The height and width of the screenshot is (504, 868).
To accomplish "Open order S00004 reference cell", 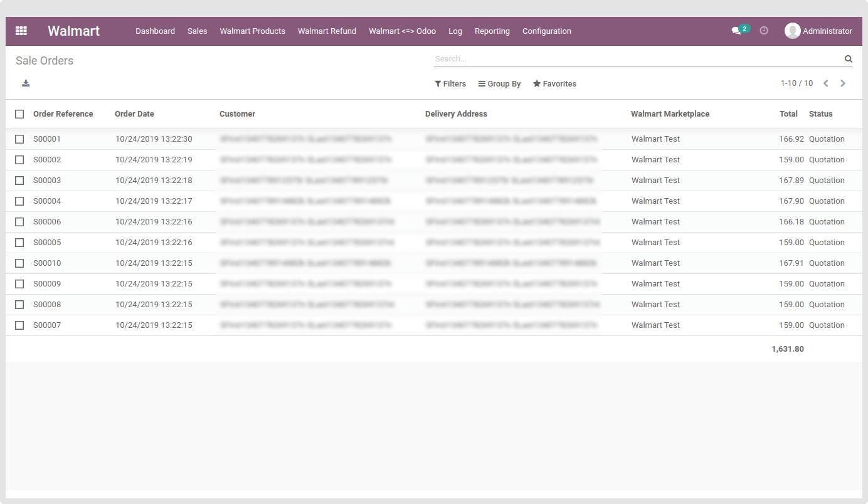I will 47,201.
